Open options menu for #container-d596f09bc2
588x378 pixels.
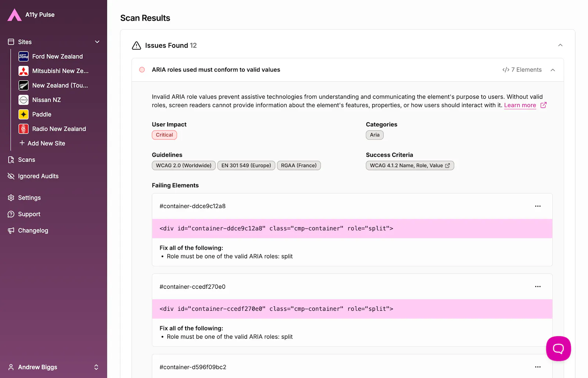point(538,367)
